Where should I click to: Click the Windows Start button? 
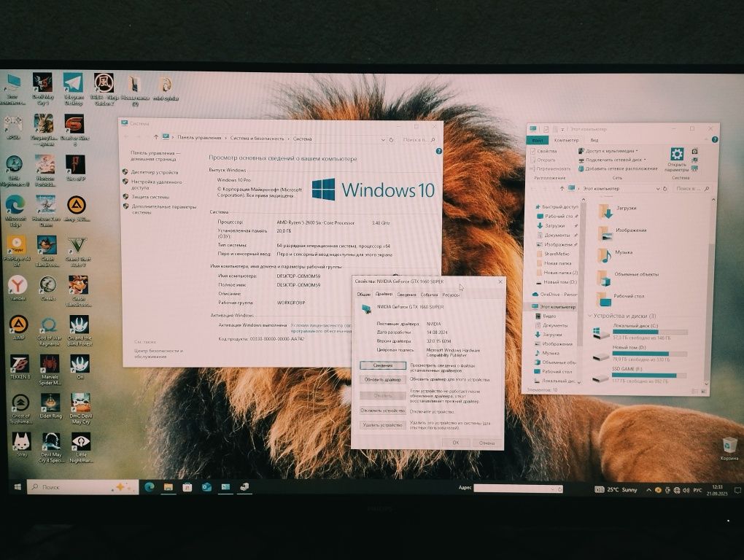tap(18, 487)
